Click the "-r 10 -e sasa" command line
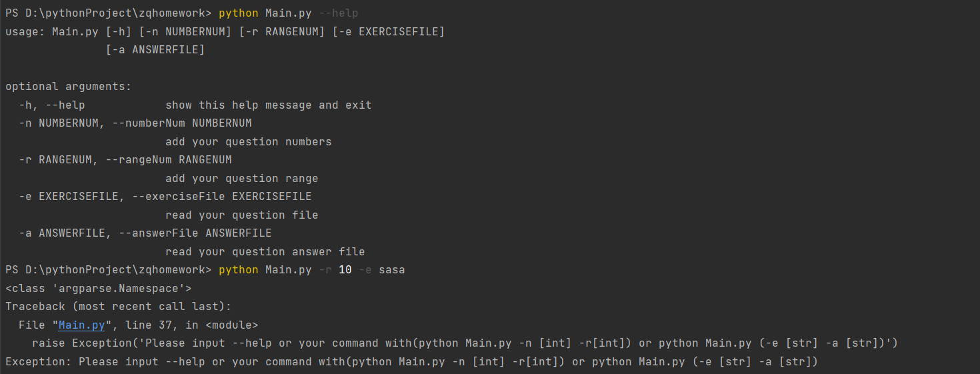 coord(311,270)
